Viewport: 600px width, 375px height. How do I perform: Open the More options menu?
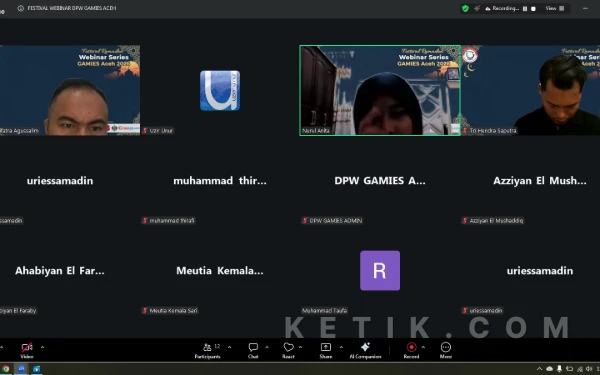pyautogui.click(x=446, y=350)
